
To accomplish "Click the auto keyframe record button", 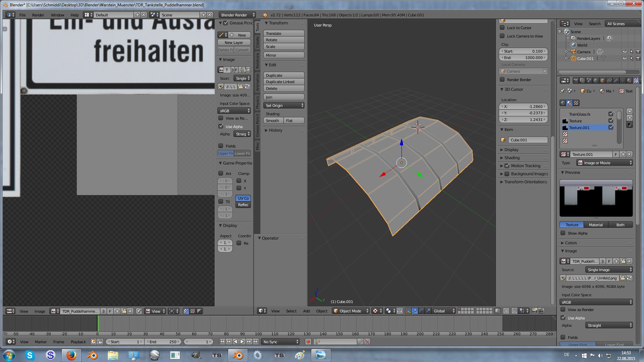I will 308,342.
